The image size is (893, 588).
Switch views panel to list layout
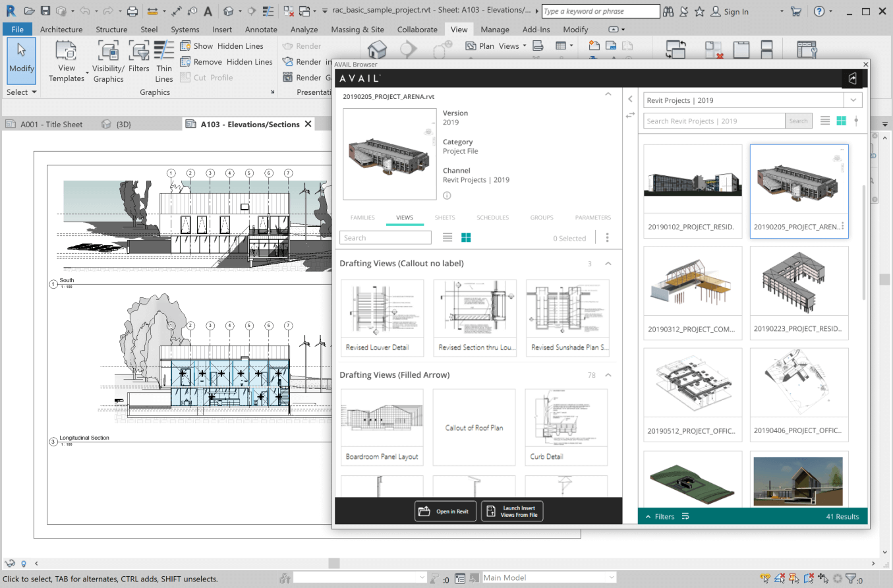click(x=447, y=238)
